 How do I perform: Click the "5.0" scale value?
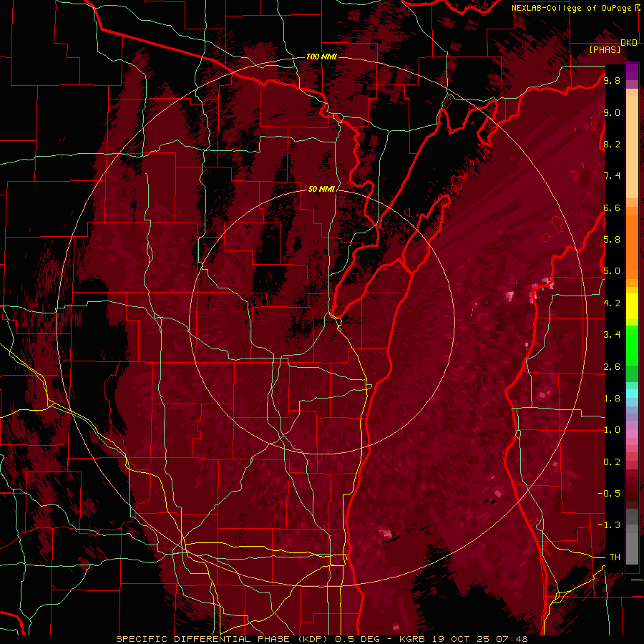point(612,271)
